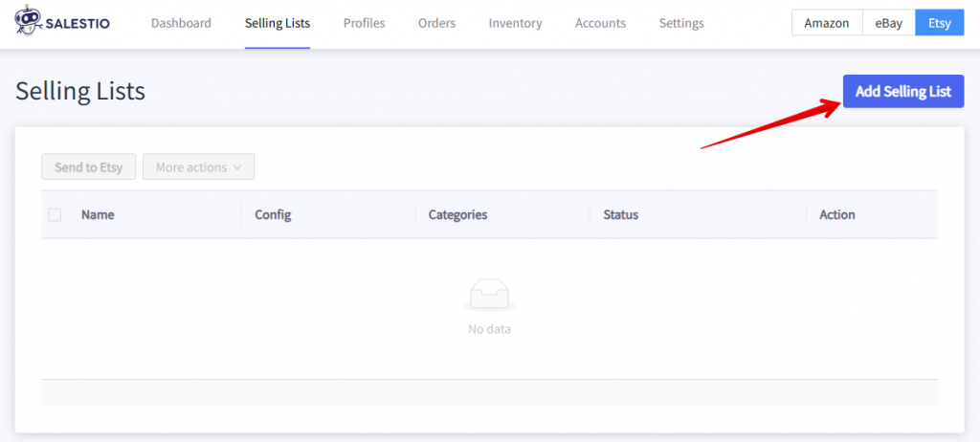Open the Settings tab
The height and width of the screenshot is (442, 980).
point(680,23)
